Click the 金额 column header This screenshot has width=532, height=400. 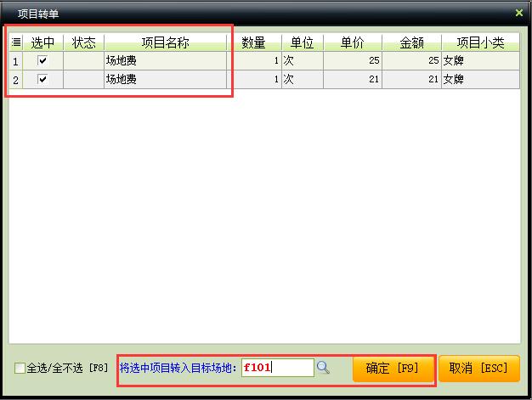click(x=411, y=42)
